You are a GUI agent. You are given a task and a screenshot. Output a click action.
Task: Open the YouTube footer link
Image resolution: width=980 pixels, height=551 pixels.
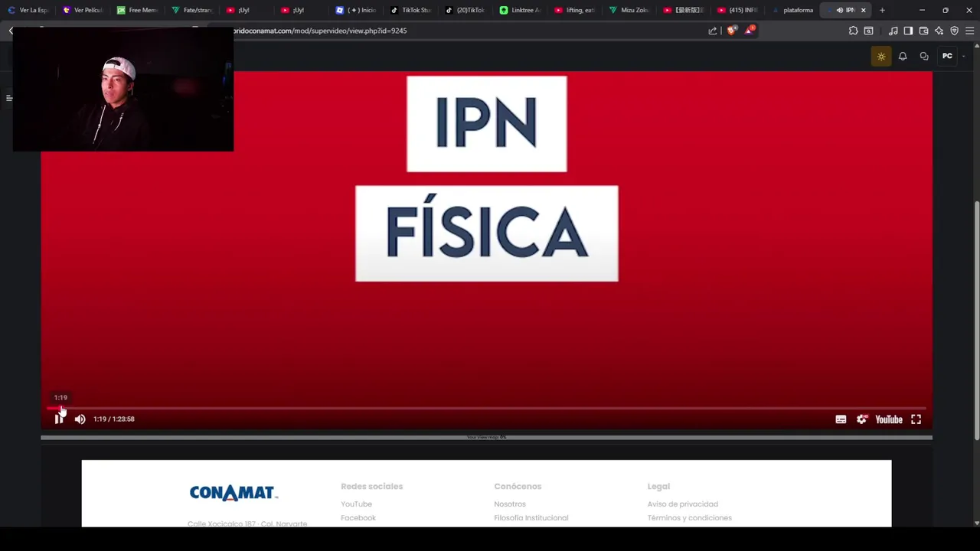(x=356, y=504)
